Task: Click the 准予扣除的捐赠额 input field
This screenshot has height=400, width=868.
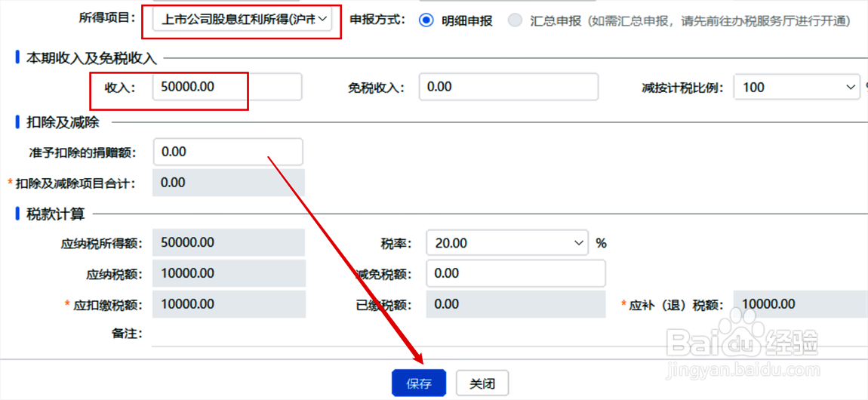Action: coord(228,152)
